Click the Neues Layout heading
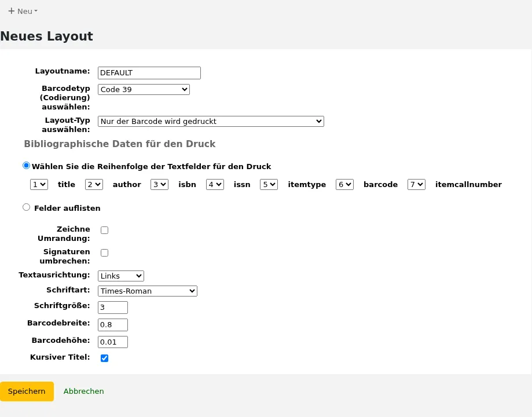Image resolution: width=532 pixels, height=417 pixels. tap(46, 36)
